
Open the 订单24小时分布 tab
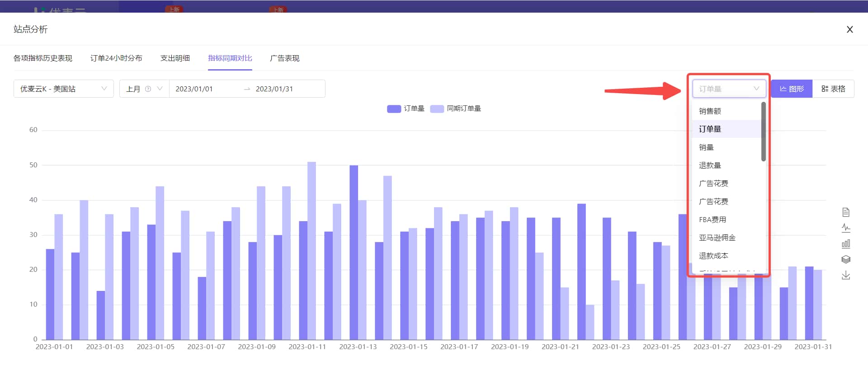coord(116,58)
